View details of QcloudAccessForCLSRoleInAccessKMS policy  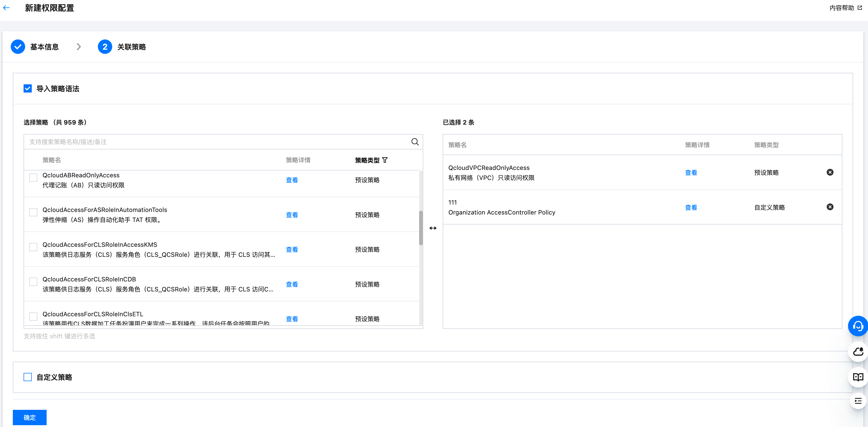(x=292, y=249)
